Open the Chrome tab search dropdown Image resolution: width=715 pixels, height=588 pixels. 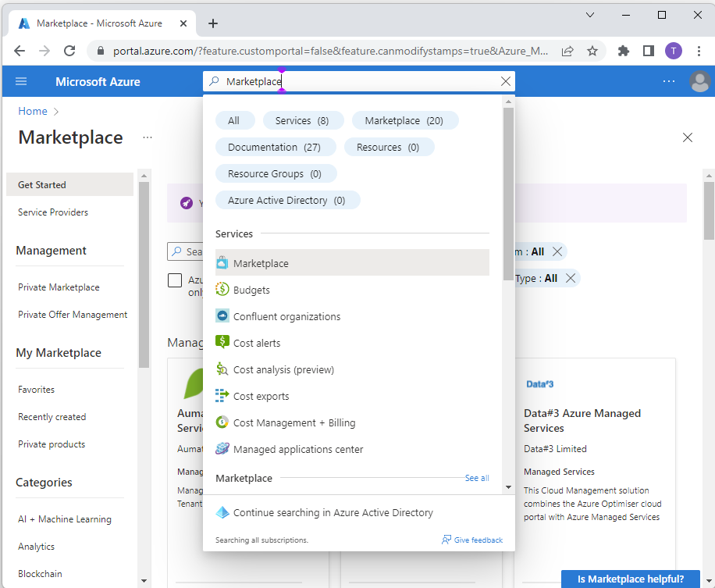(589, 15)
